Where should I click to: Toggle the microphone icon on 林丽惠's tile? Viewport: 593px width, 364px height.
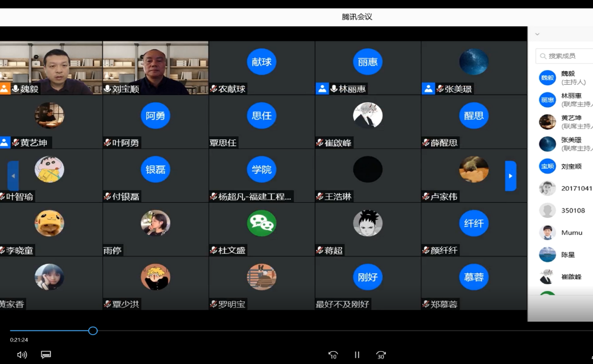click(x=334, y=89)
